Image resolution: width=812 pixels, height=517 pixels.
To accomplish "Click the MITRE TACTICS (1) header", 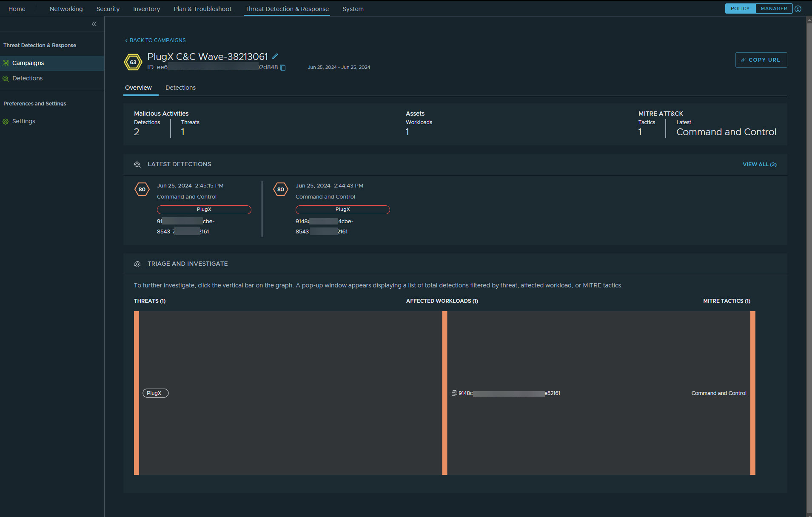I will pos(727,301).
